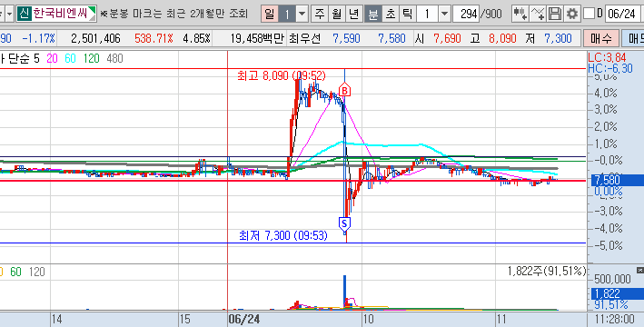The width and height of the screenshot is (644, 327).
Task: Select the 초 (second) chart period
Action: (x=391, y=15)
